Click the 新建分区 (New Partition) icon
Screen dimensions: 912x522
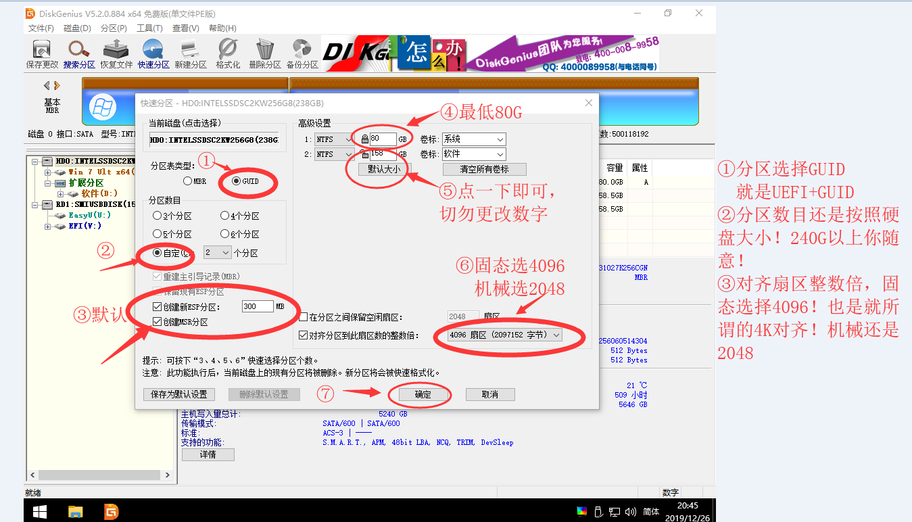(x=190, y=52)
